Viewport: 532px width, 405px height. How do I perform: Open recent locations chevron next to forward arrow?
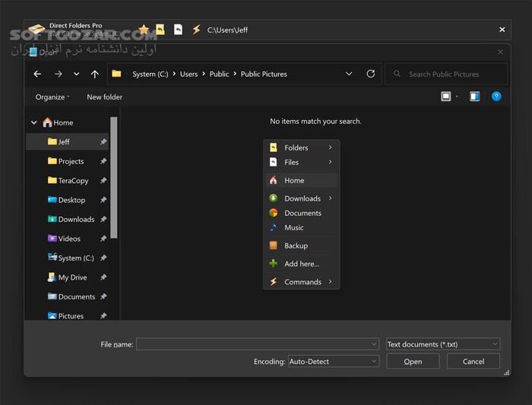pyautogui.click(x=77, y=74)
